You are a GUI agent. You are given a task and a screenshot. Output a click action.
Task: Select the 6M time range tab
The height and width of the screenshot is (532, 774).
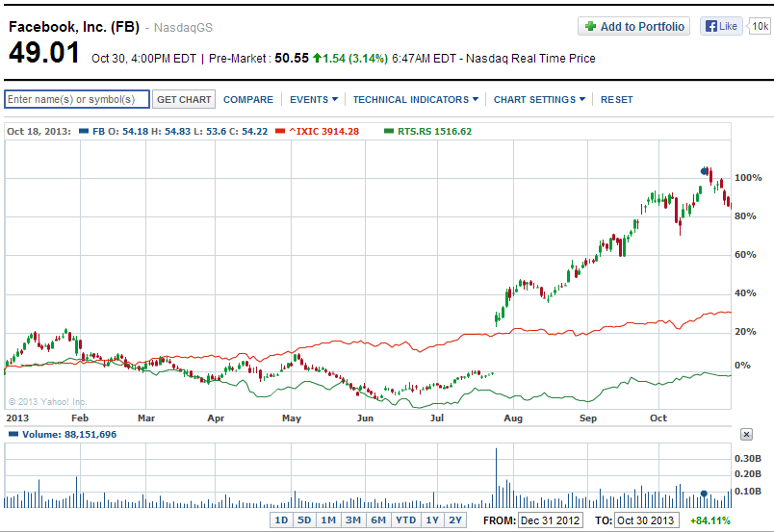pyautogui.click(x=378, y=520)
